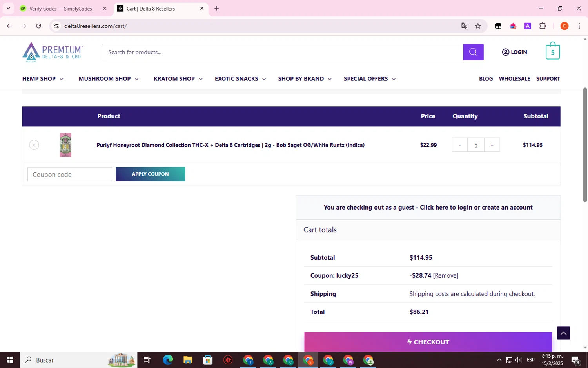Screen dimensions: 588x368
Task: Click the translate page icon
Action: 465,26
